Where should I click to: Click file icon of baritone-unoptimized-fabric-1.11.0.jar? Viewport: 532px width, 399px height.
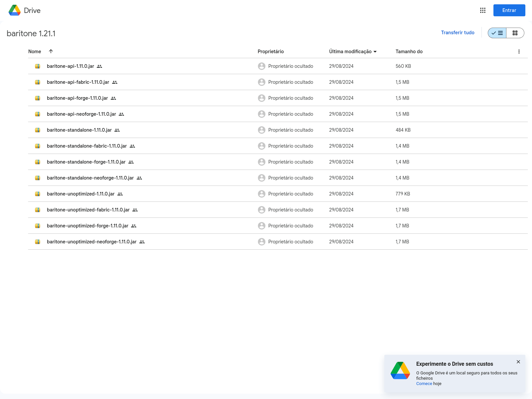coord(38,210)
